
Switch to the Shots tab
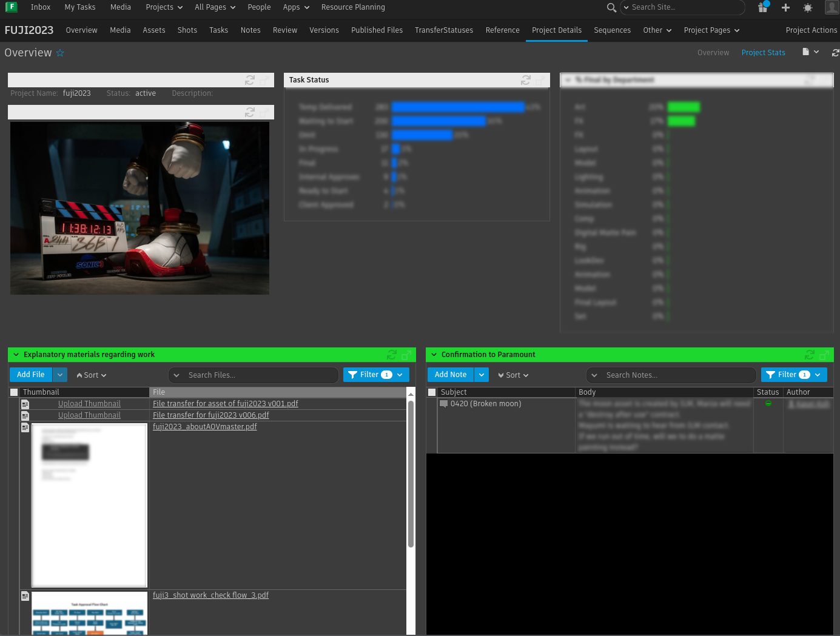(187, 30)
